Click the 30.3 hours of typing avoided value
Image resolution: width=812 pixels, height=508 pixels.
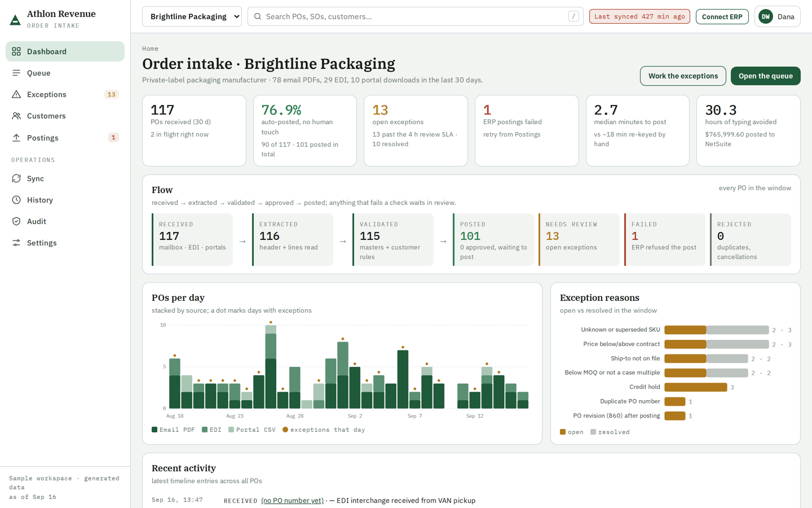pyautogui.click(x=721, y=110)
